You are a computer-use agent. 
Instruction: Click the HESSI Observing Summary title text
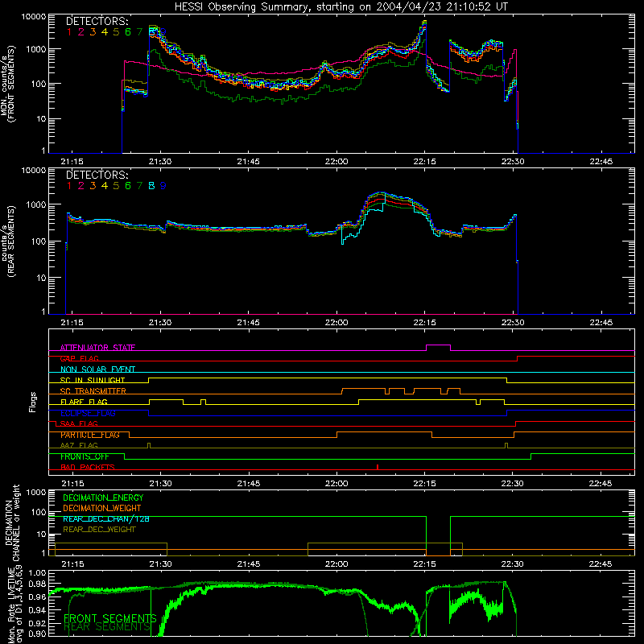point(341,7)
